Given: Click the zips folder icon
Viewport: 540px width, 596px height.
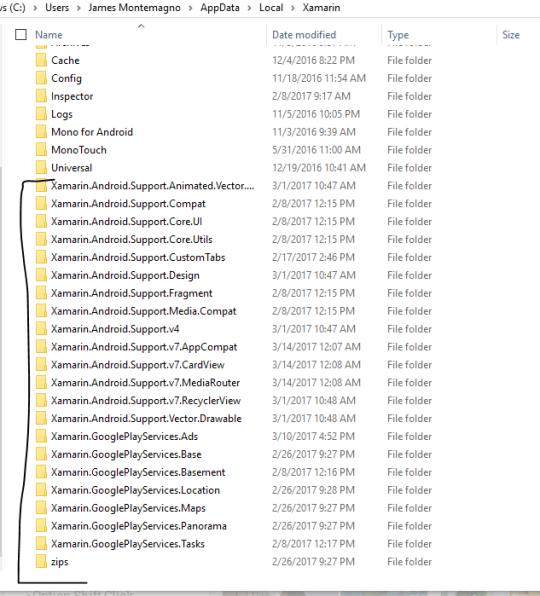Looking at the screenshot, I should click(41, 561).
